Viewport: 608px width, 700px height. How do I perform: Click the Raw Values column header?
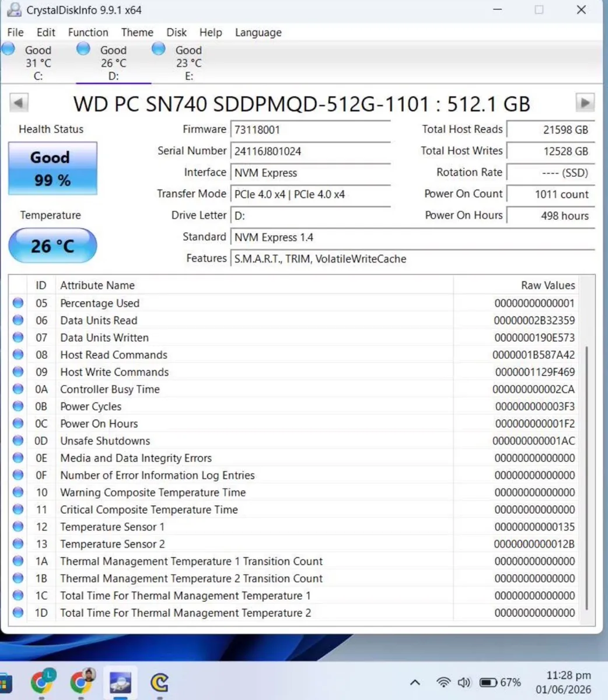pos(517,285)
